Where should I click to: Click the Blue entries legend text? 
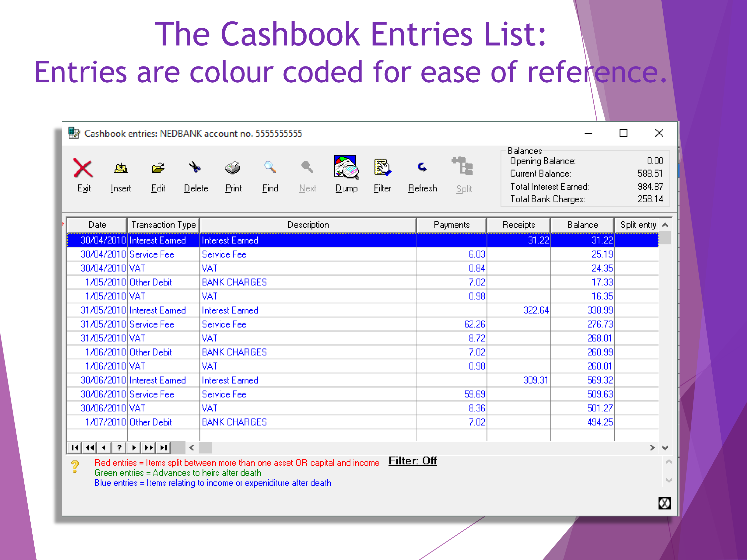[x=213, y=483]
